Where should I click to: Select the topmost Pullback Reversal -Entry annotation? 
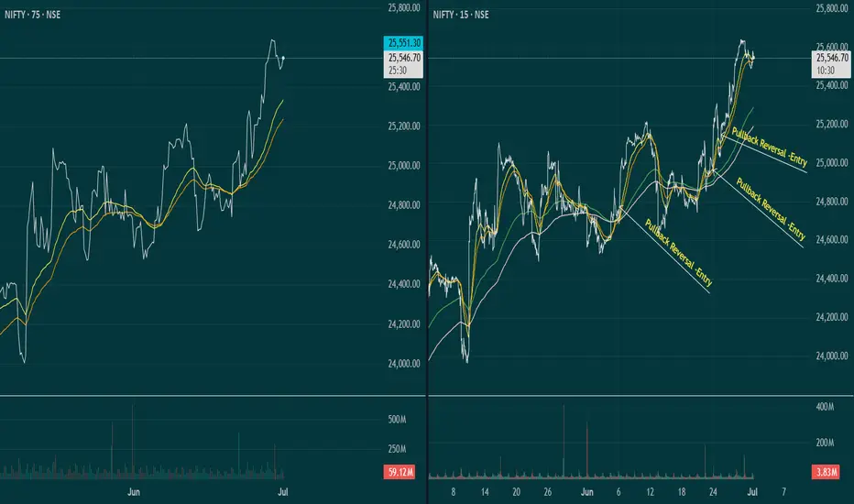[x=770, y=147]
